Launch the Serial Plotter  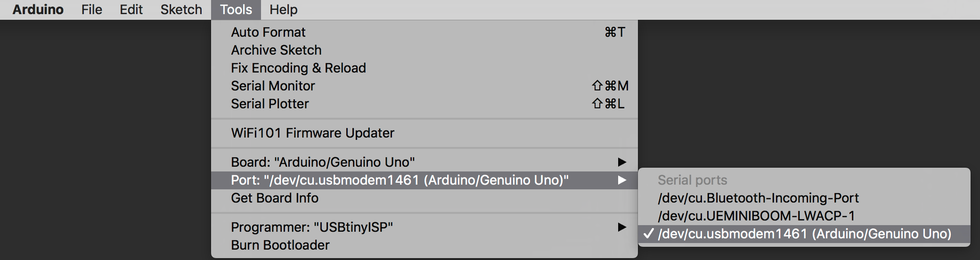(x=270, y=104)
